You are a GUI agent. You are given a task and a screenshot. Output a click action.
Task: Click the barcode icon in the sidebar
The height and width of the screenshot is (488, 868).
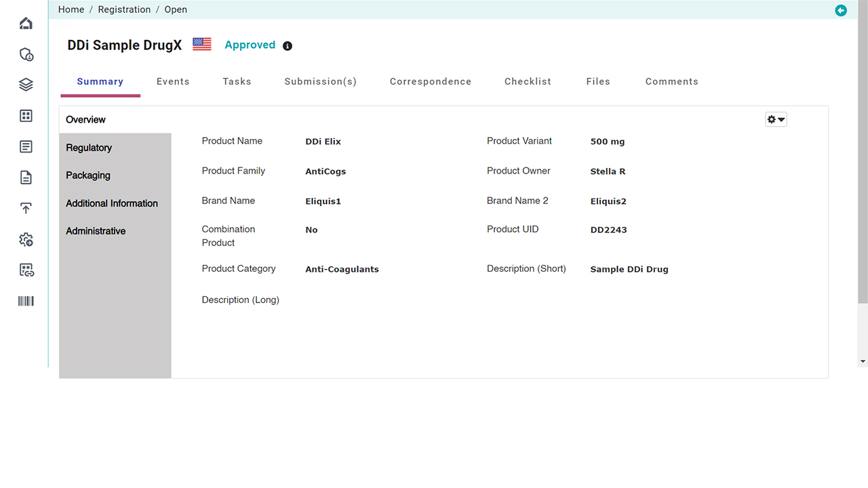(26, 301)
